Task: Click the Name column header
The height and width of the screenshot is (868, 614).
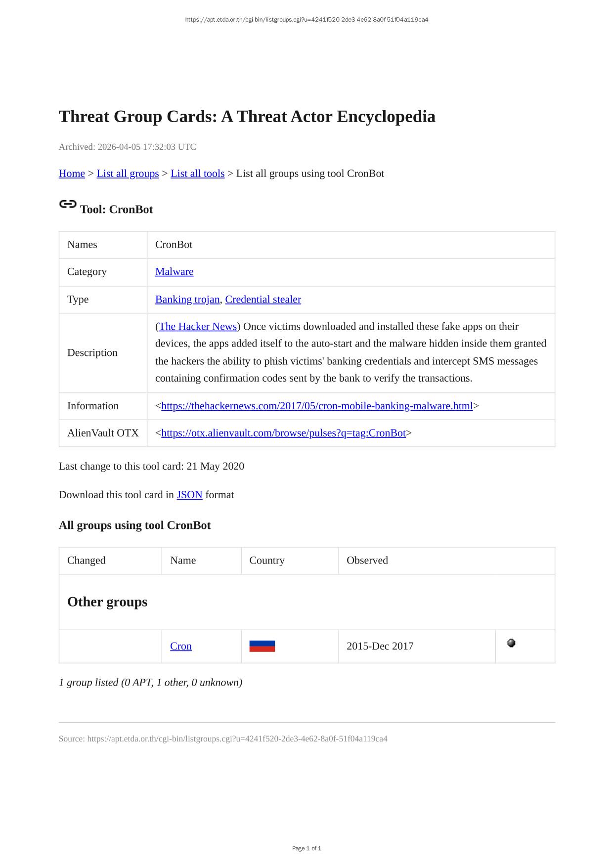Action: tap(183, 561)
